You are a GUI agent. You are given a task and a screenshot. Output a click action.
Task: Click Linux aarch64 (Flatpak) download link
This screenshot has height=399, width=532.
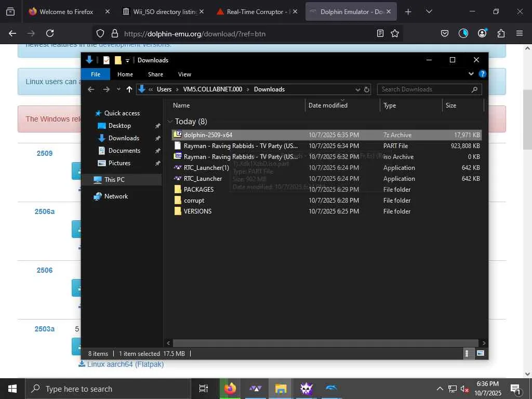tap(125, 364)
